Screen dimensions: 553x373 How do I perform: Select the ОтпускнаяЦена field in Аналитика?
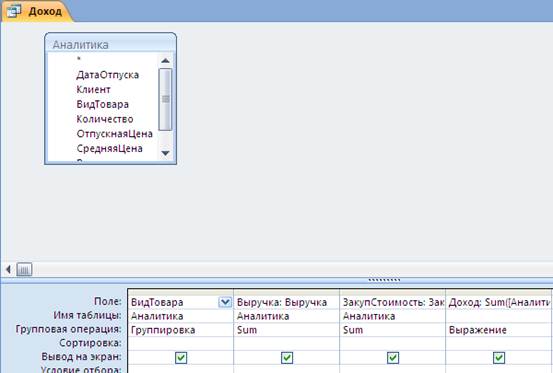click(x=115, y=134)
